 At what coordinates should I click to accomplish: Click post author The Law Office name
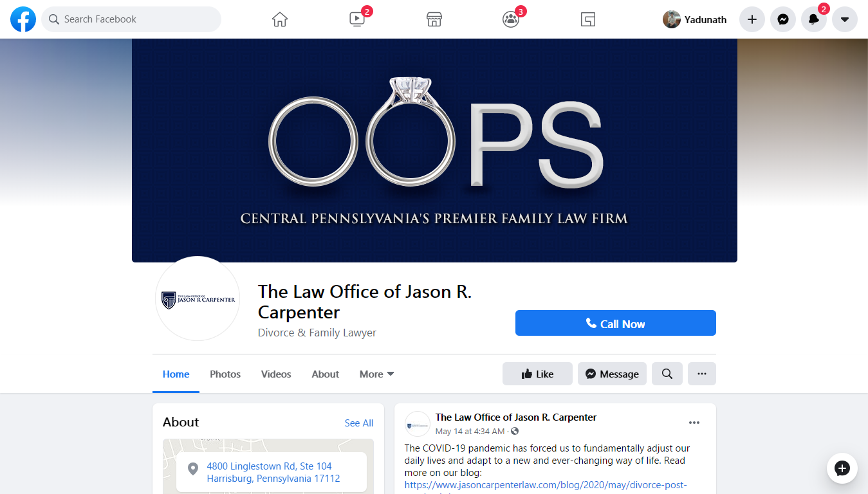tap(516, 417)
